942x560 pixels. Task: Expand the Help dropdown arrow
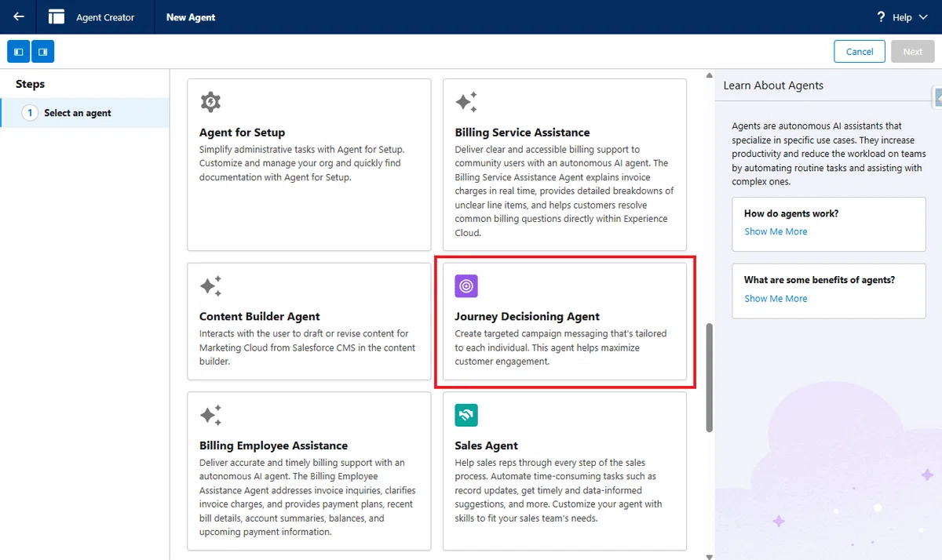pos(922,17)
